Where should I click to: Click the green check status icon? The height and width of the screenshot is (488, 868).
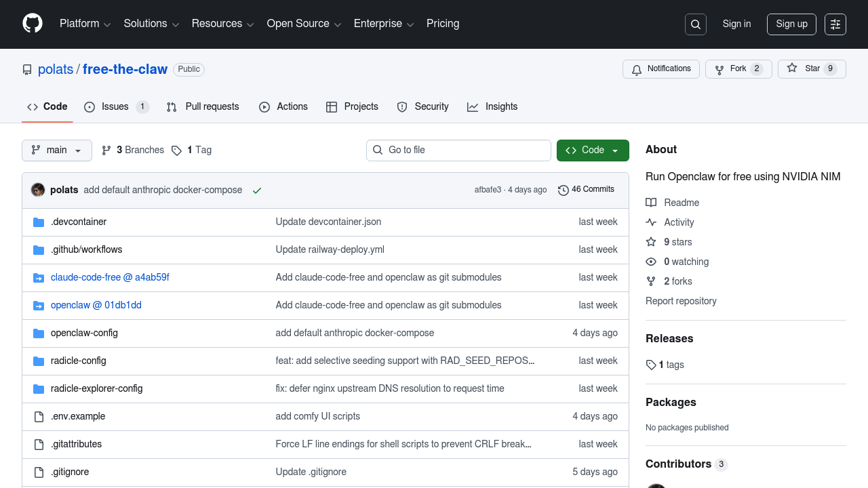point(257,190)
